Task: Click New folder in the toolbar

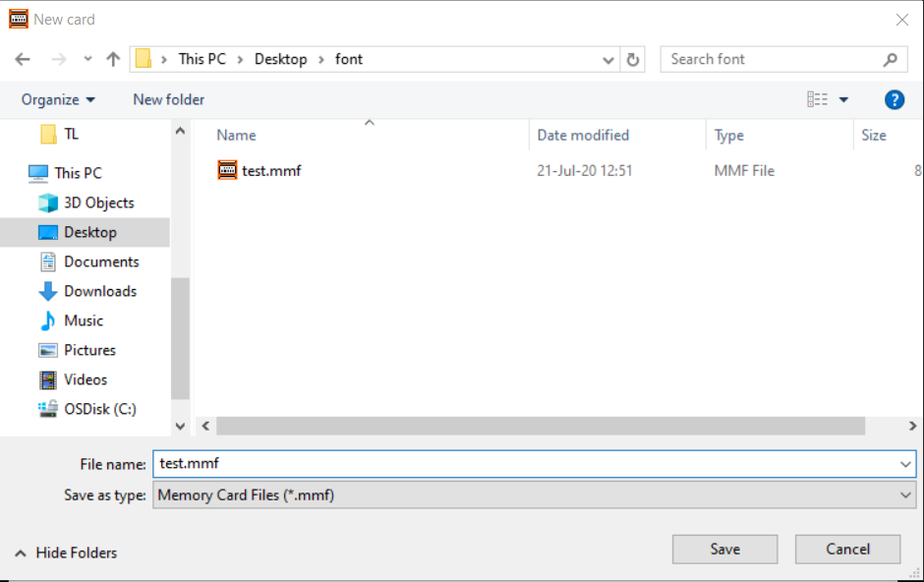Action: point(168,99)
